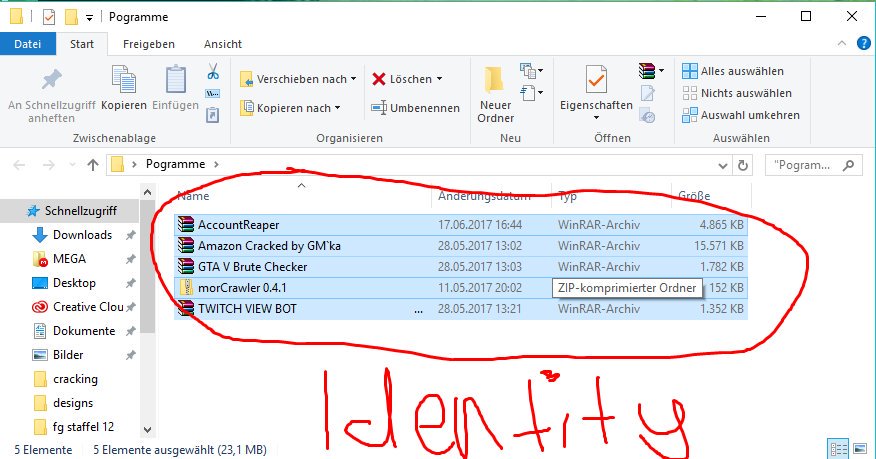The height and width of the screenshot is (459, 876).
Task: Switch to details view icon in status bar
Action: coord(839,449)
